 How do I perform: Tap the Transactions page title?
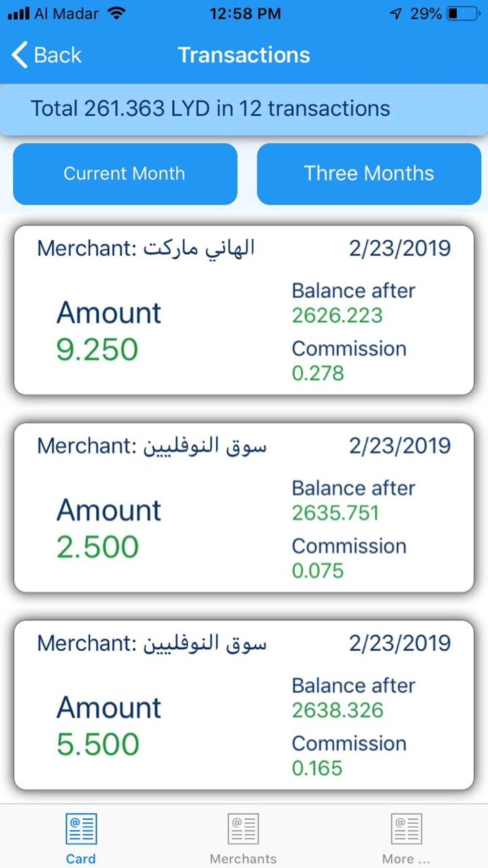tap(244, 55)
